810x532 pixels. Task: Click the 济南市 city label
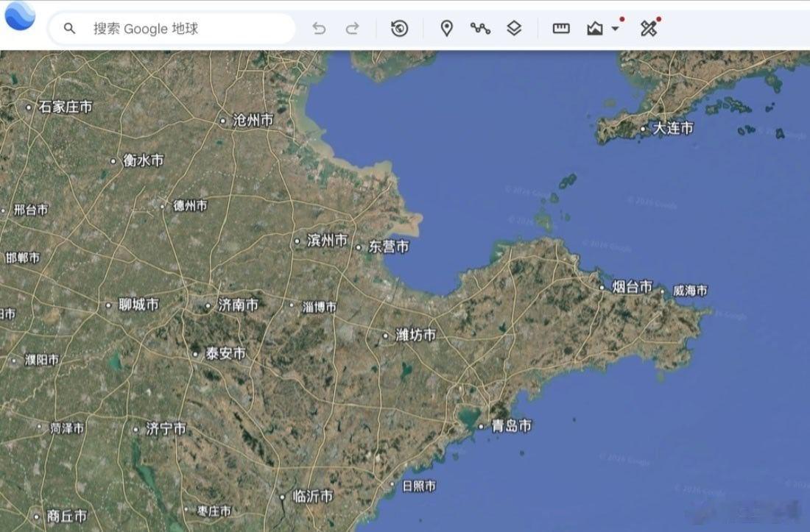click(x=238, y=305)
